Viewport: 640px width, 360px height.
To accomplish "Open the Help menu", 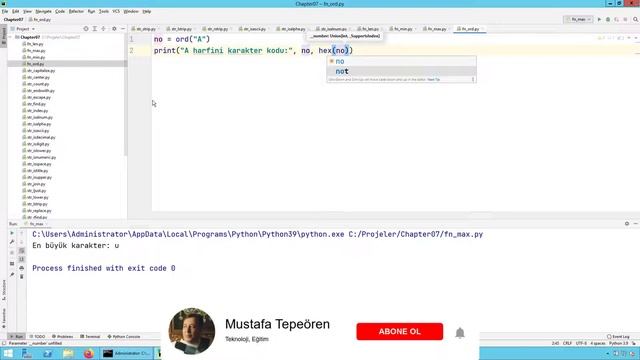I will click(x=147, y=11).
